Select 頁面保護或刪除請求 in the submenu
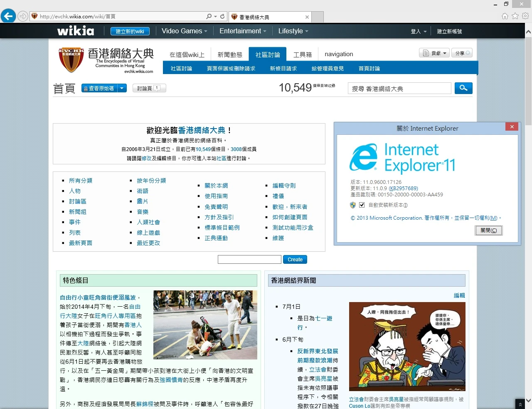 click(x=231, y=69)
